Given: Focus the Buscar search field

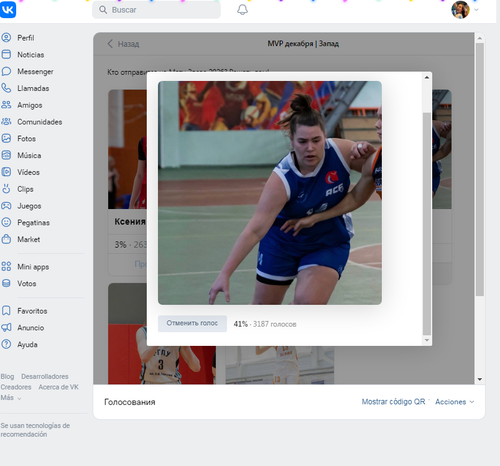Looking at the screenshot, I should click(x=156, y=10).
